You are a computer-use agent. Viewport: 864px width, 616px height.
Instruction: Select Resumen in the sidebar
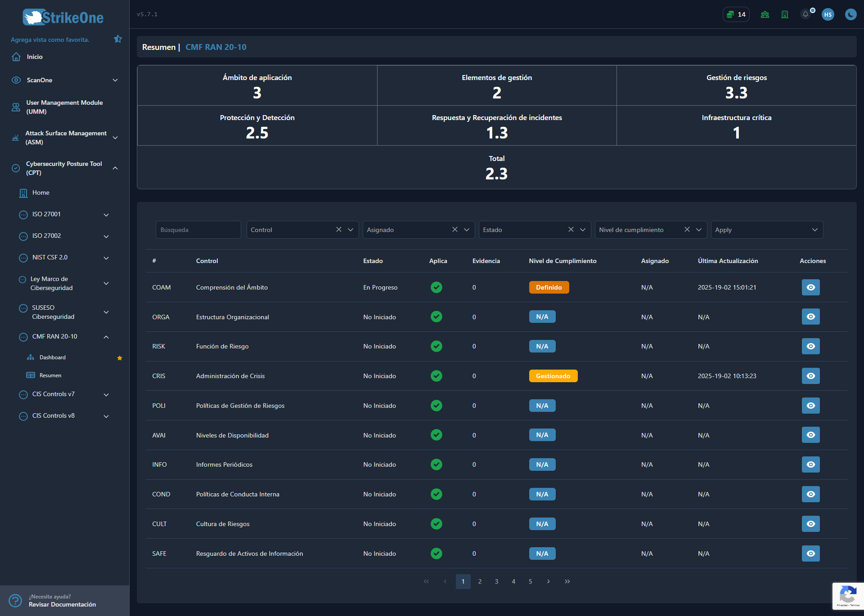click(50, 375)
